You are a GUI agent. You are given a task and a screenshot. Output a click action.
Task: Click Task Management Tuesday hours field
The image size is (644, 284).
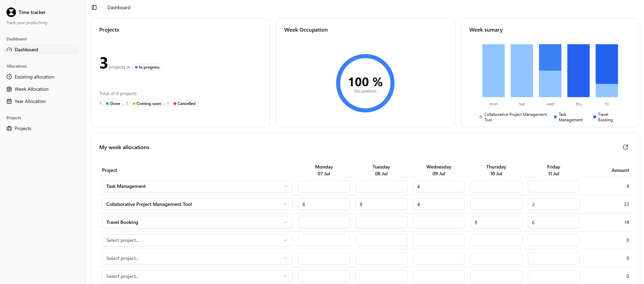point(381,186)
